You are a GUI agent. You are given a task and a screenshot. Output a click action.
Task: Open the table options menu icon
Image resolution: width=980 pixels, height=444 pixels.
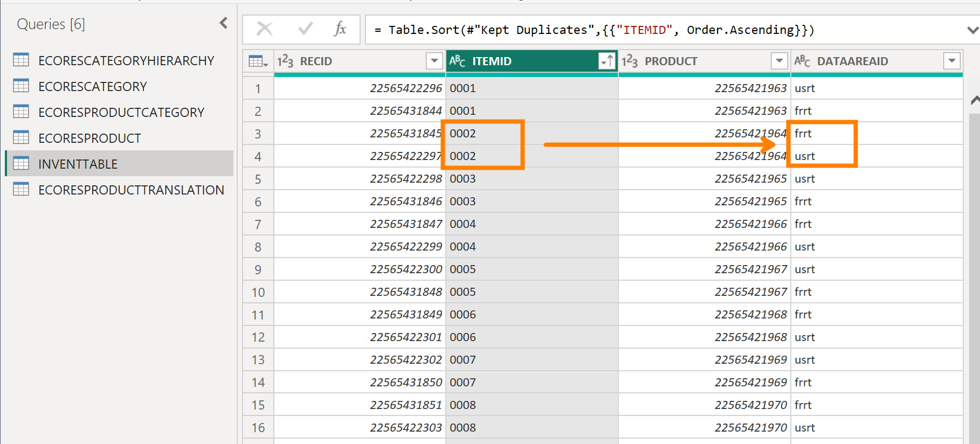point(258,61)
